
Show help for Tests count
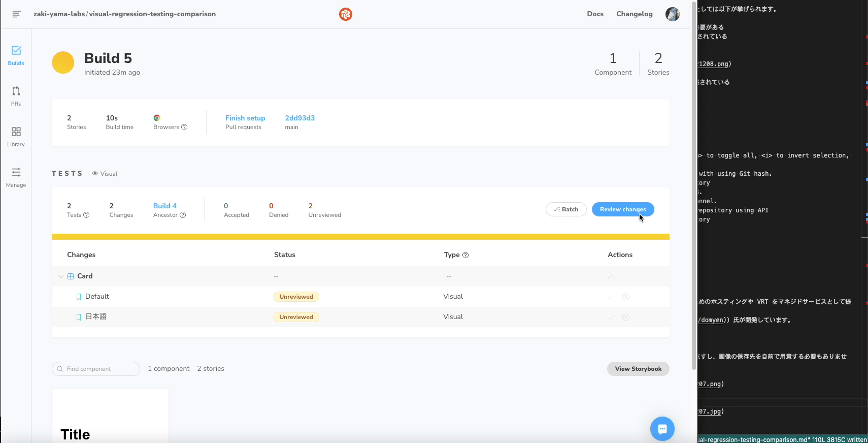[86, 215]
